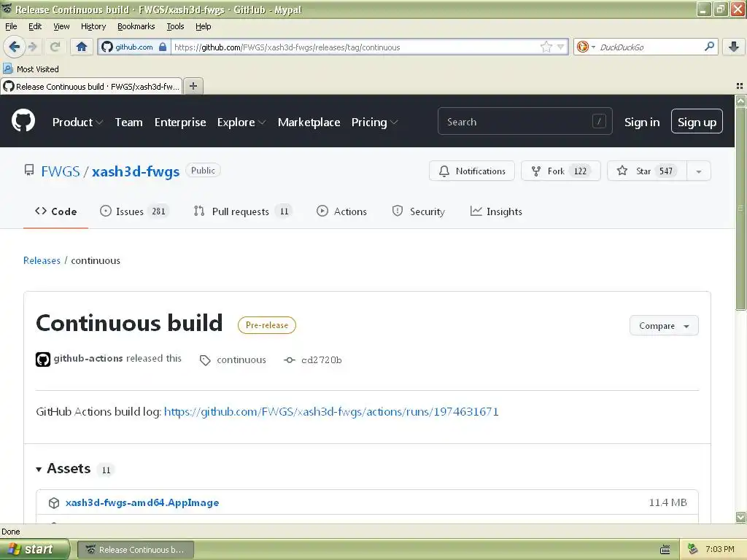747x560 pixels.
Task: Go back with the browser Back arrow
Action: [14, 47]
